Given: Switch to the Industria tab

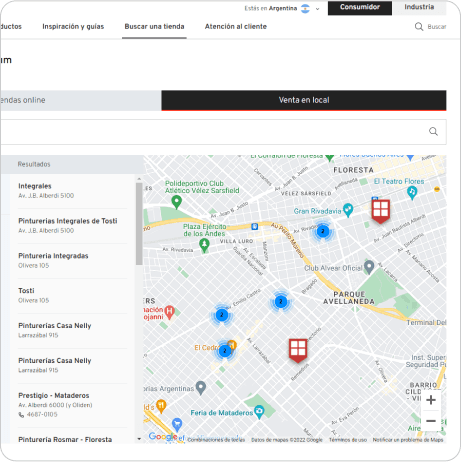Looking at the screenshot, I should pyautogui.click(x=419, y=7).
